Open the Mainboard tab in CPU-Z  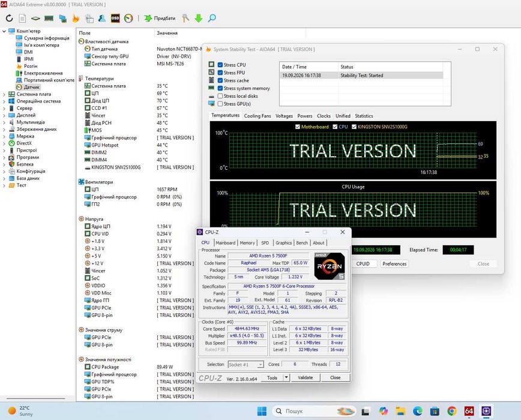point(225,243)
